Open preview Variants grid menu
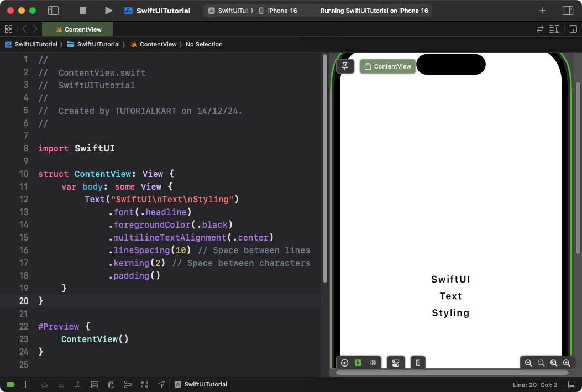Screen dimensions: 582x392 pyautogui.click(x=373, y=363)
